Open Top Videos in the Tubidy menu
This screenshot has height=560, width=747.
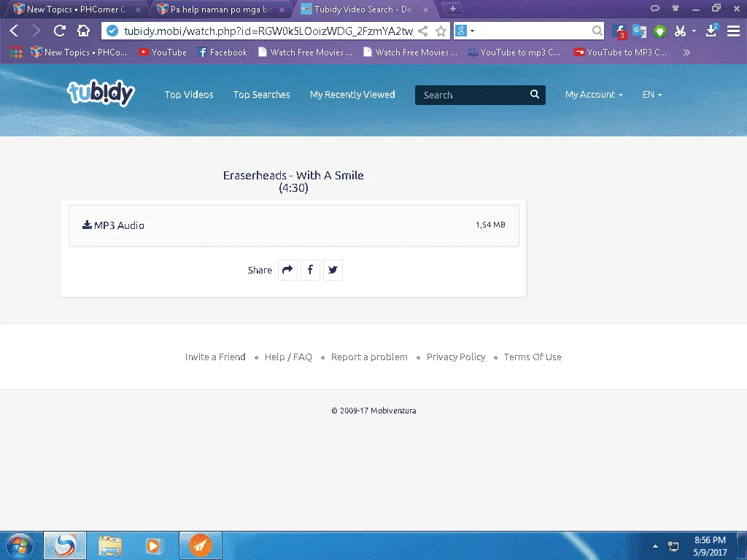coord(189,95)
